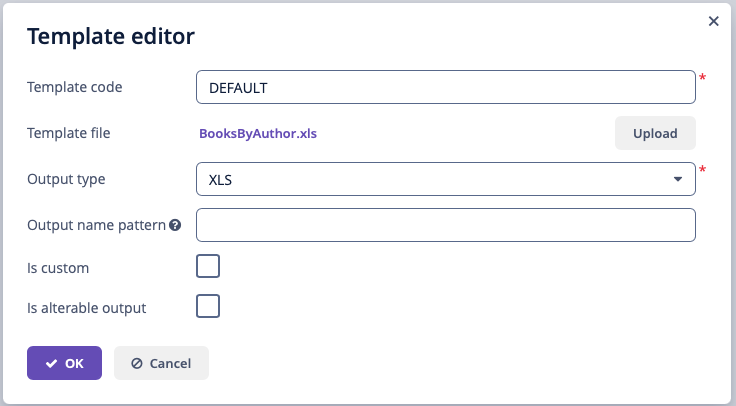The width and height of the screenshot is (736, 406).
Task: Confirm the template with the OK text
Action: pyautogui.click(x=74, y=363)
